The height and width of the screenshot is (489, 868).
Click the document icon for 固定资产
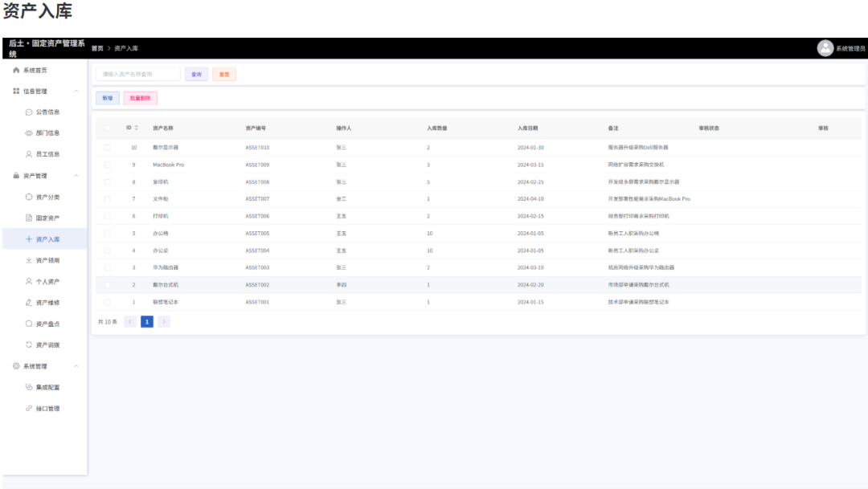tap(29, 218)
